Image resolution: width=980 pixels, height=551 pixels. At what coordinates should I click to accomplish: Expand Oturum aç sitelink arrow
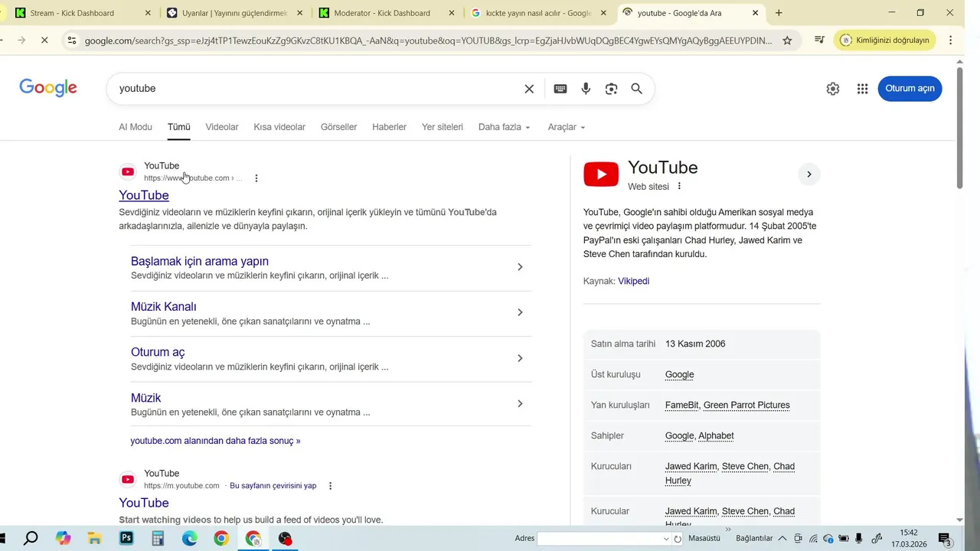[x=520, y=358]
